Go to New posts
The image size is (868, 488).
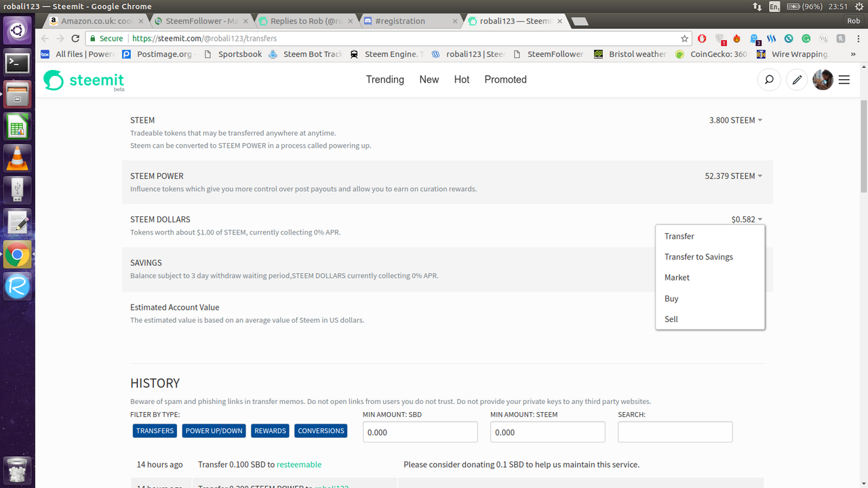(429, 79)
